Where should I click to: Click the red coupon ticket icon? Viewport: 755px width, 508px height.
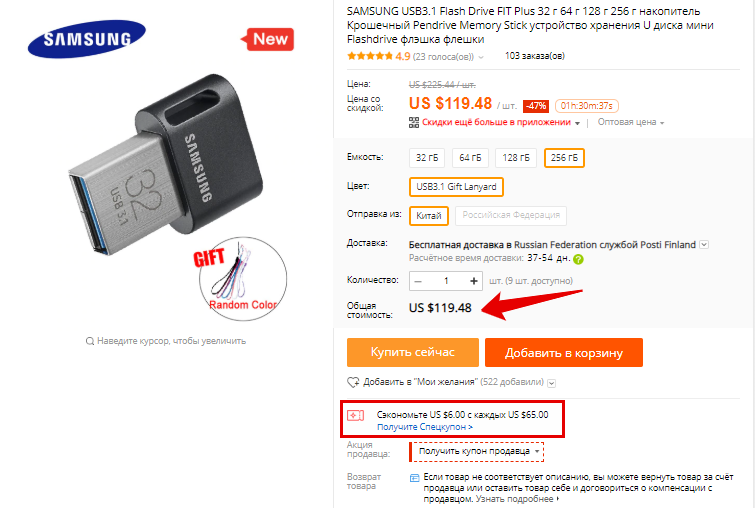tap(356, 415)
